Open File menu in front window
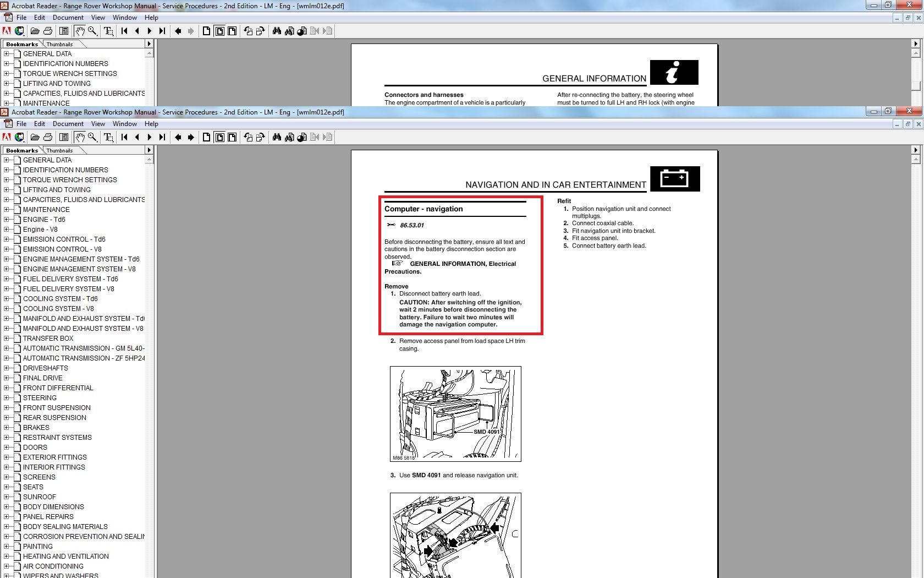924x578 pixels. click(x=21, y=124)
